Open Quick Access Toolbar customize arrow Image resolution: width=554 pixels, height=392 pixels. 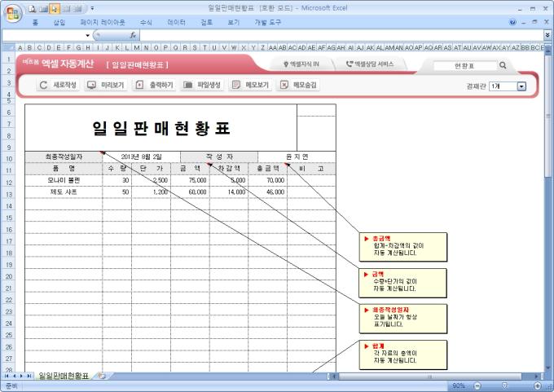pos(92,8)
